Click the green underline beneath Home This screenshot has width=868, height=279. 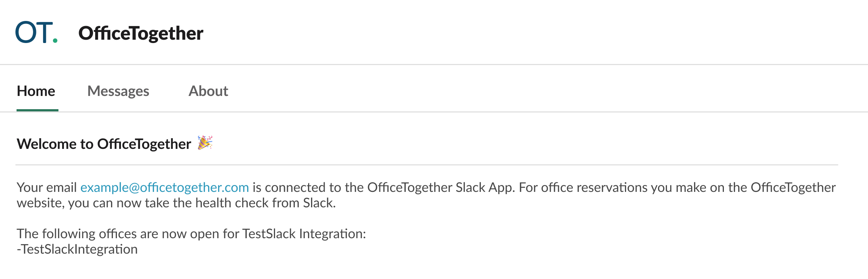click(x=37, y=110)
